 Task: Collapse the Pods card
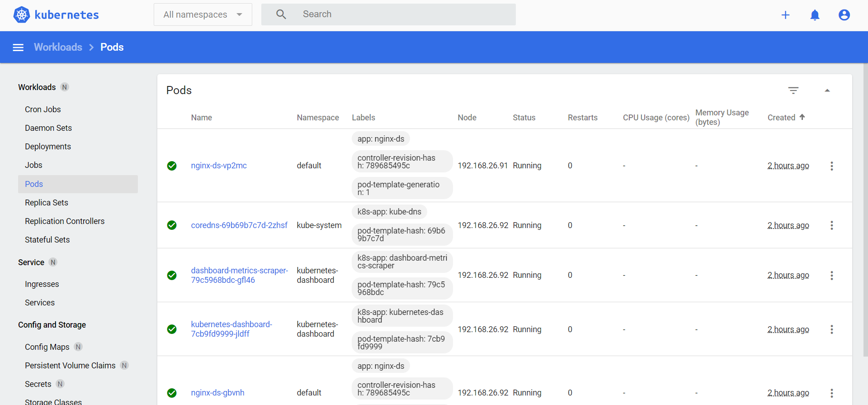(x=827, y=91)
